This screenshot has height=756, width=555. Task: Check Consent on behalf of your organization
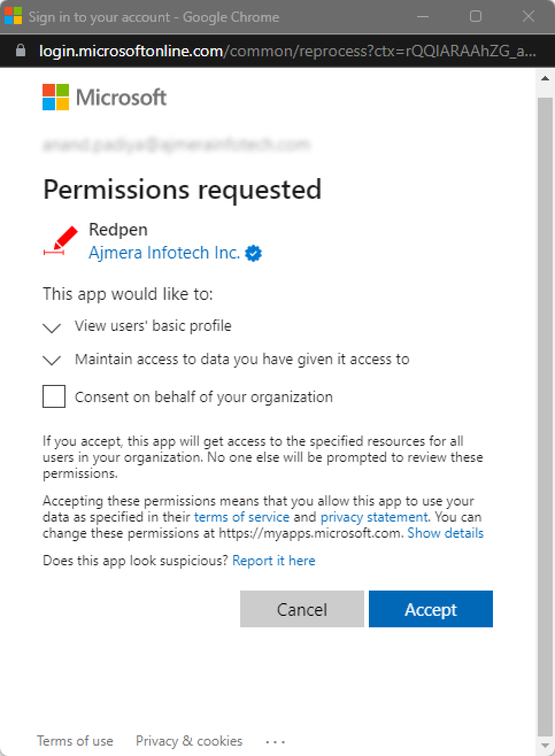click(54, 396)
